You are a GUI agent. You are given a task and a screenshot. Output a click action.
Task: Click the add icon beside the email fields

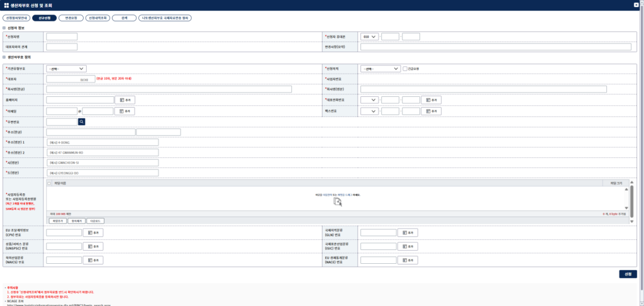125,111
